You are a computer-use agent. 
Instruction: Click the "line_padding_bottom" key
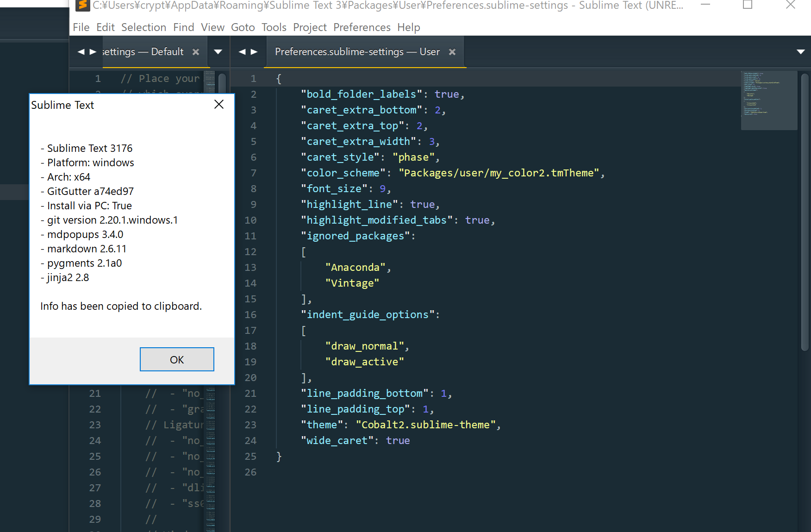pos(364,393)
